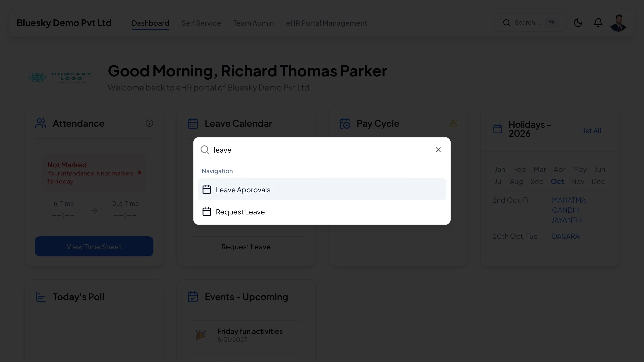The width and height of the screenshot is (644, 362).
Task: Click Request Leave button in Leave Calendar card
Action: [x=246, y=247]
